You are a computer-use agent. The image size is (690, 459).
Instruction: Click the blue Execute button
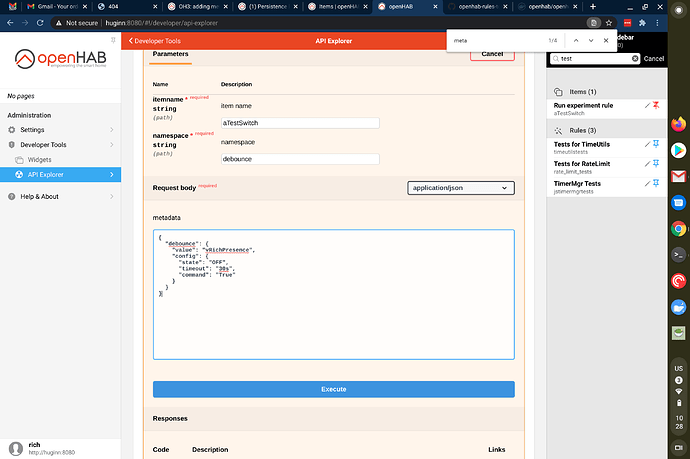(334, 389)
